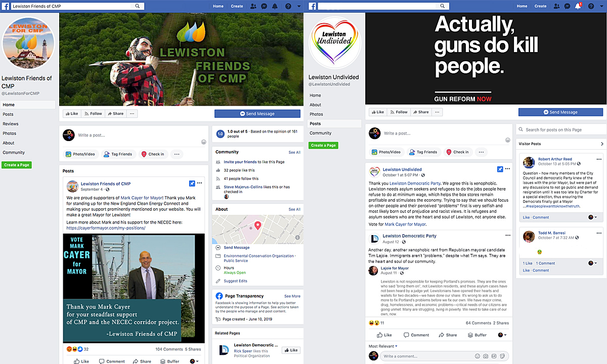Open notifications bell with red badge

point(579,6)
